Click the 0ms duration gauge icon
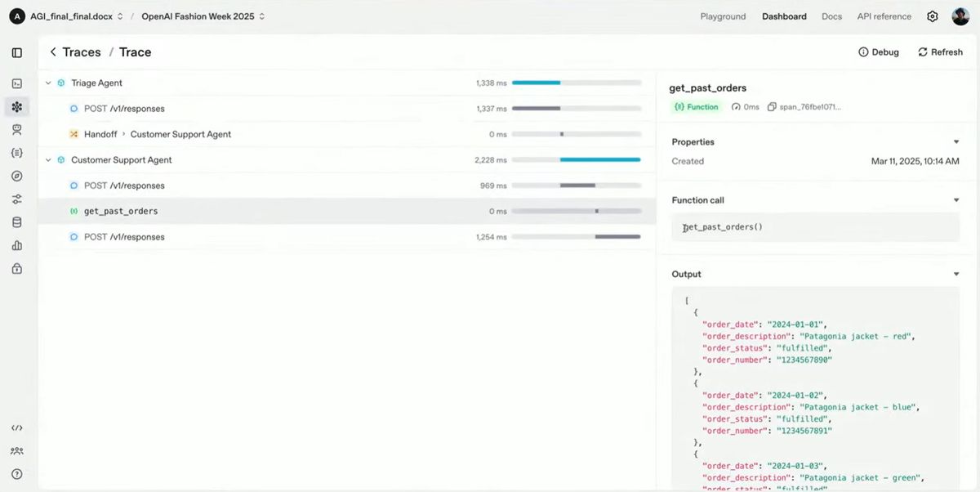 click(736, 107)
